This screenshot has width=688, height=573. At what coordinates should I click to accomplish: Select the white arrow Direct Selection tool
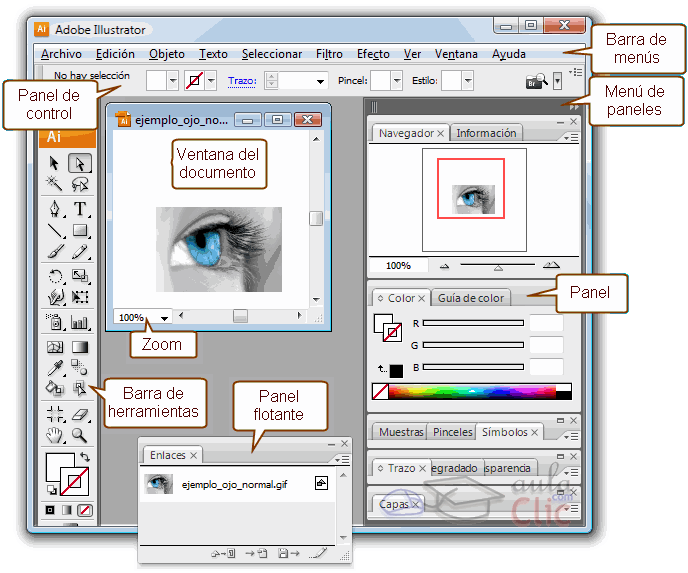tap(80, 163)
